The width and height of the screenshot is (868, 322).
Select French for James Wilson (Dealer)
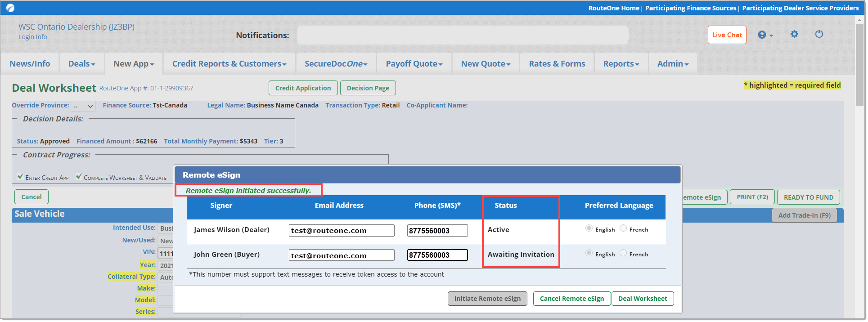[623, 228]
